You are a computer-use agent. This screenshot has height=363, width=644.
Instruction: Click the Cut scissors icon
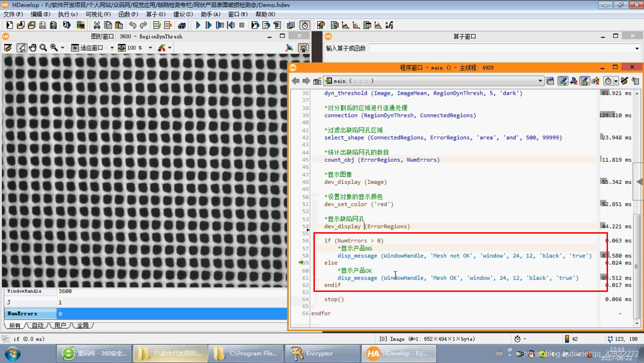(97, 25)
